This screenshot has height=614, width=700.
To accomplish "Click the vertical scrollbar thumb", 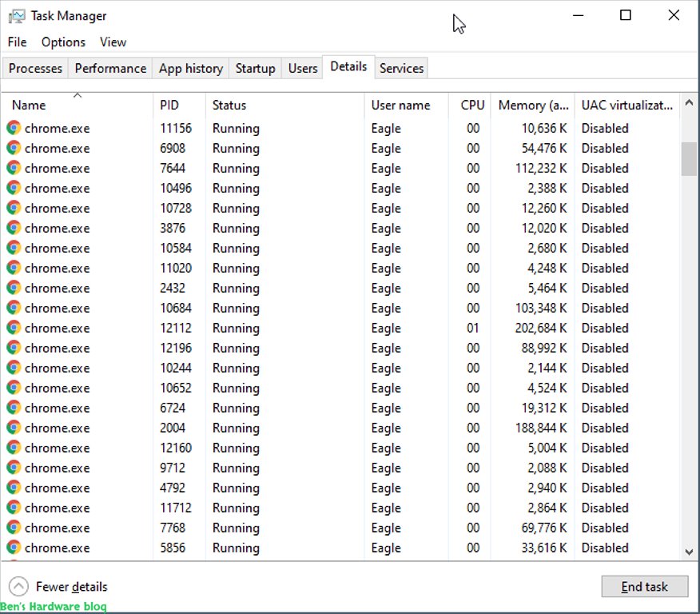I will 689,159.
